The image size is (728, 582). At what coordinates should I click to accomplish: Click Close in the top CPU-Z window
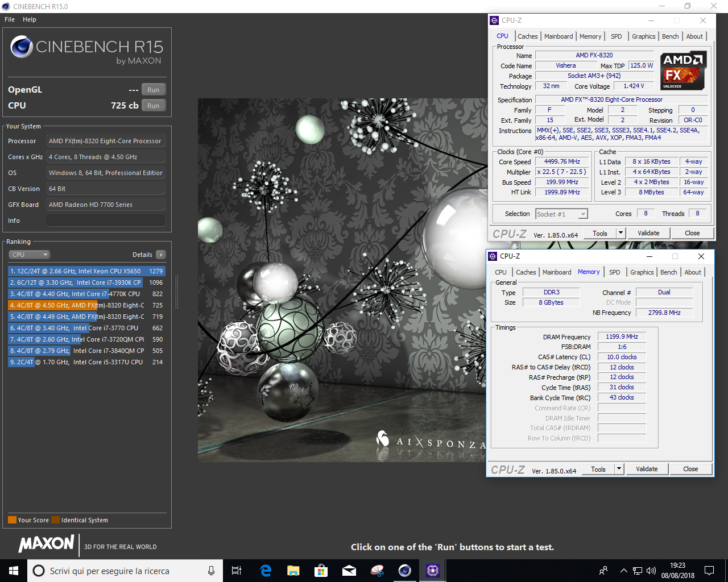tap(692, 233)
